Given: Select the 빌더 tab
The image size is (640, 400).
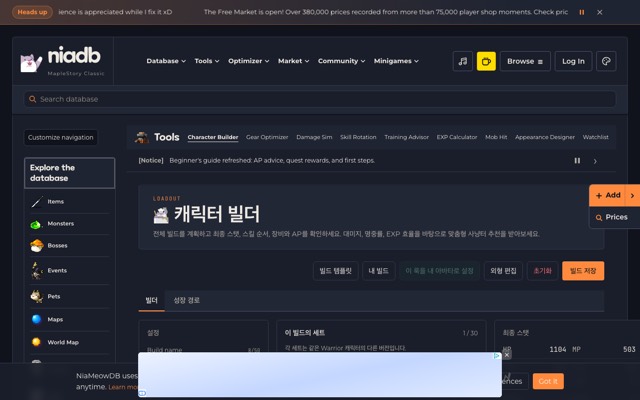Looking at the screenshot, I should [x=151, y=300].
